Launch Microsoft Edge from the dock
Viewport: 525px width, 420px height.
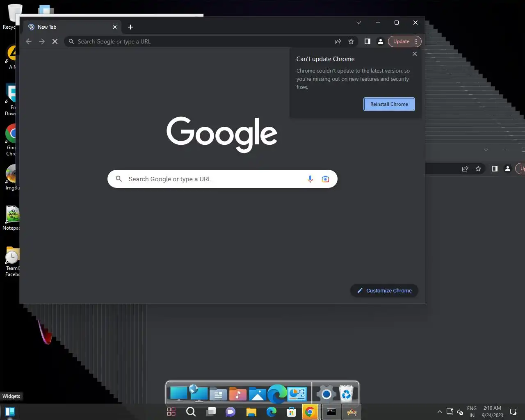pyautogui.click(x=277, y=394)
